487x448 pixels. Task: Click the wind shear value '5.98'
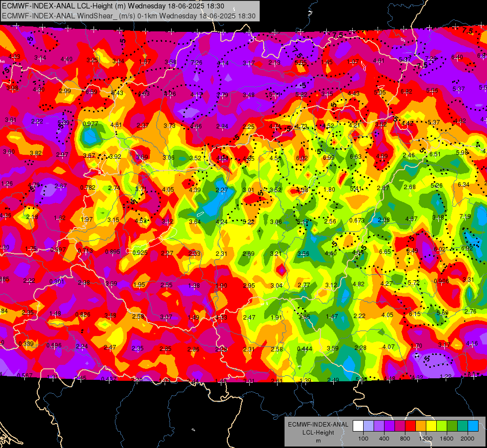coord(462,153)
